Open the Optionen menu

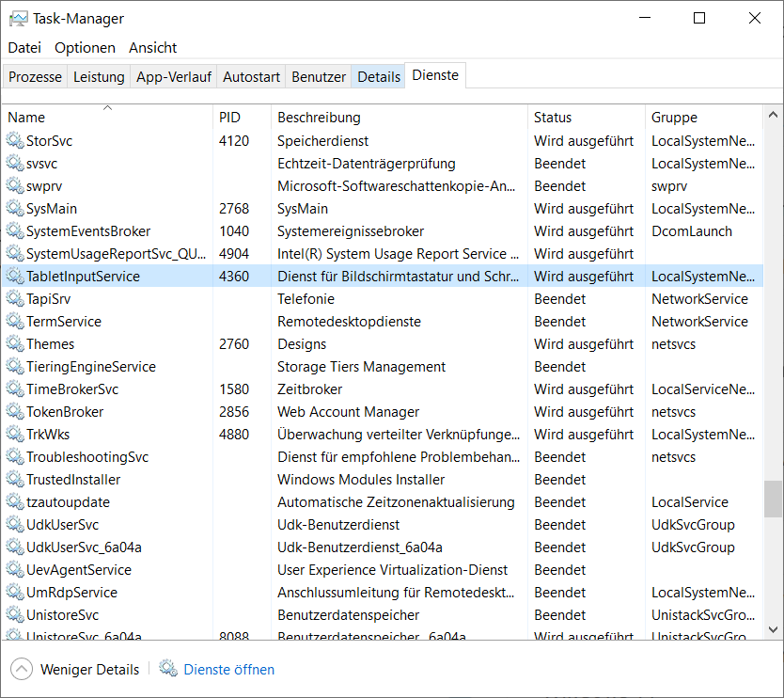[x=85, y=48]
